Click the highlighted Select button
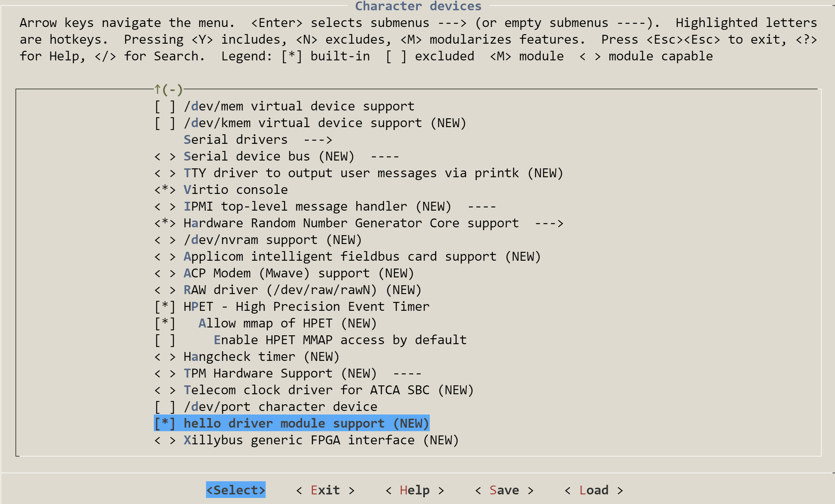Screen dimensions: 835x504 (x=236, y=490)
